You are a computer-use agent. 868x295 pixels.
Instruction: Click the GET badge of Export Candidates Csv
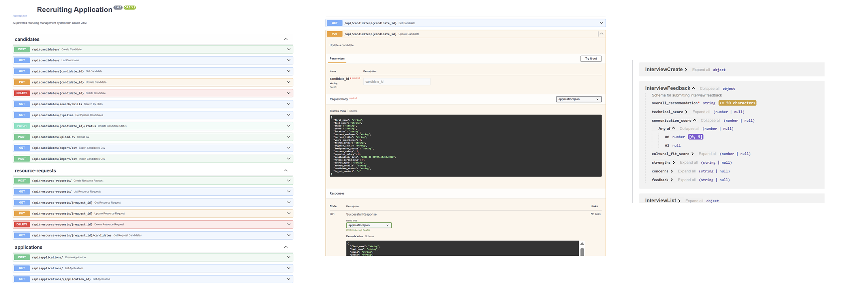(x=22, y=148)
